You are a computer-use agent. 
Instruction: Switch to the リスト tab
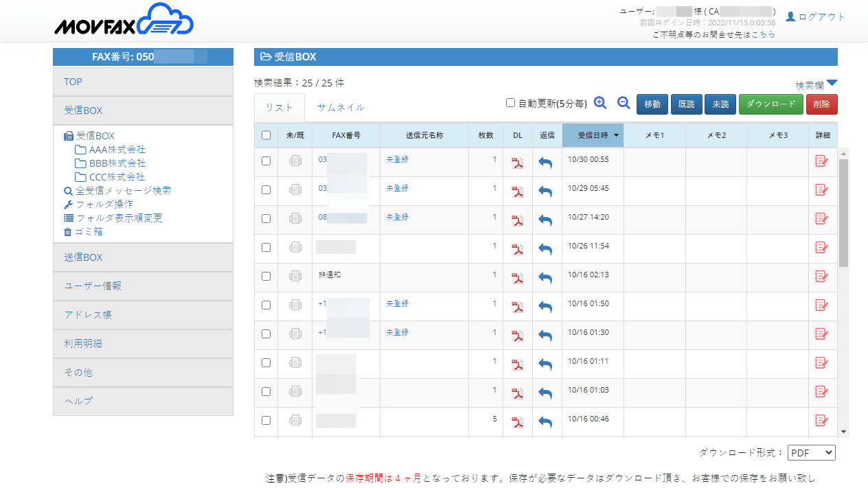click(279, 108)
